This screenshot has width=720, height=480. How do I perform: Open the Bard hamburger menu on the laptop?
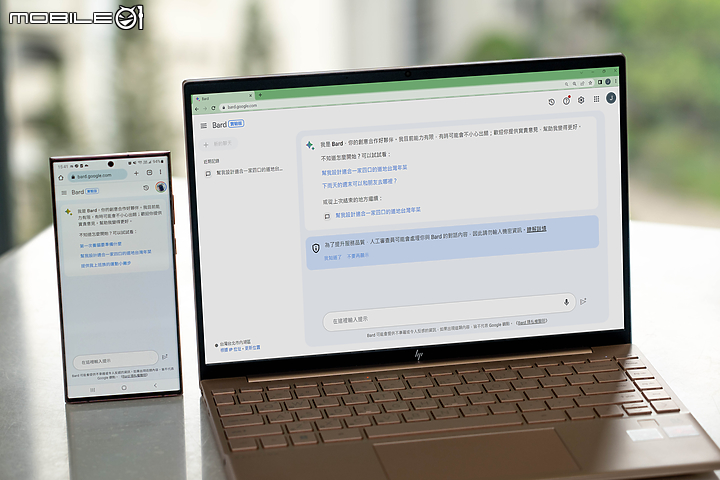coord(204,125)
